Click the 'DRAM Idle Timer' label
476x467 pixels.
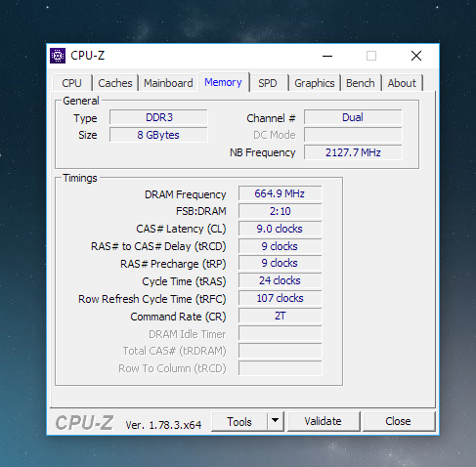coord(188,334)
